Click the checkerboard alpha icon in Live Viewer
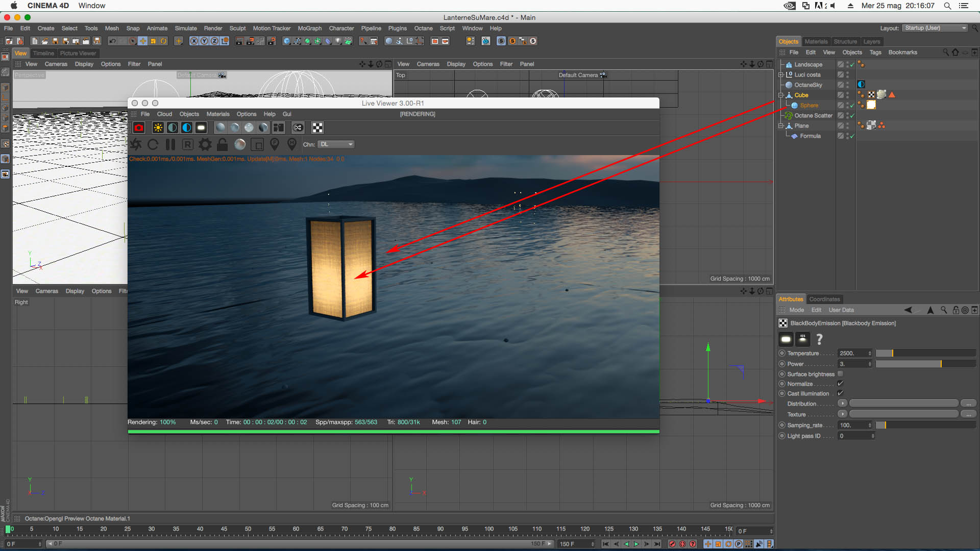The width and height of the screenshot is (980, 551). 317,128
